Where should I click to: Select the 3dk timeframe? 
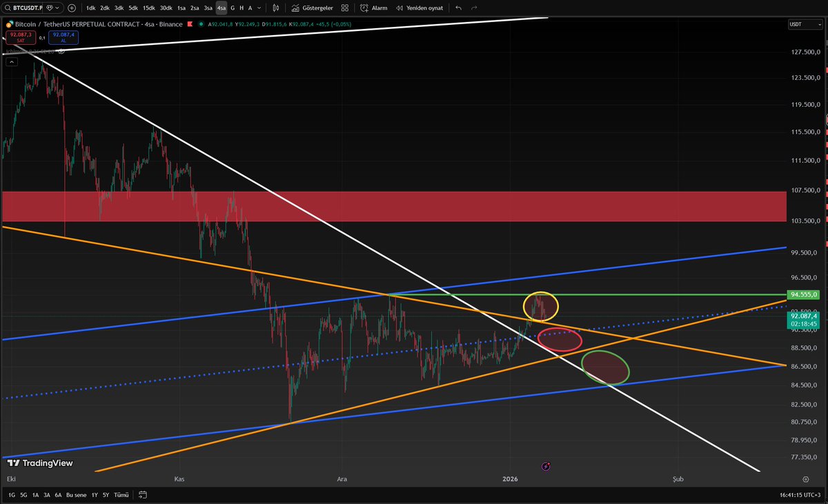click(x=119, y=8)
